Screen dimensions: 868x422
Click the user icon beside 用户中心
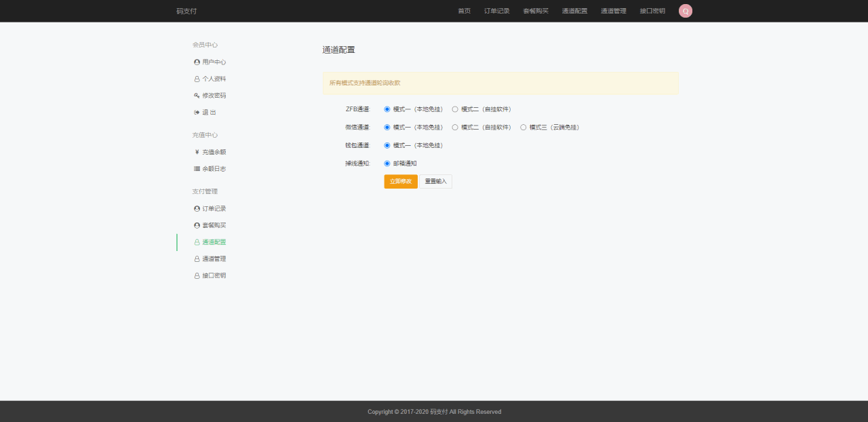coord(197,62)
